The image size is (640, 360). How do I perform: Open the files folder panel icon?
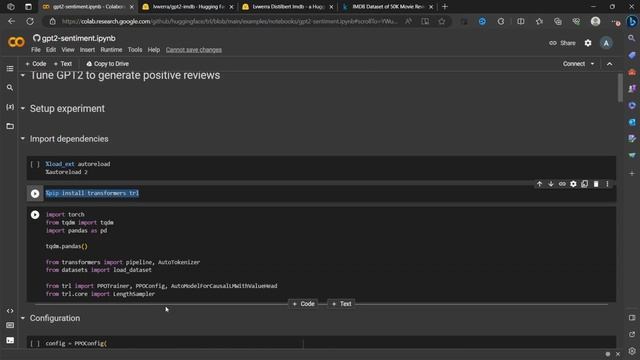click(x=10, y=126)
